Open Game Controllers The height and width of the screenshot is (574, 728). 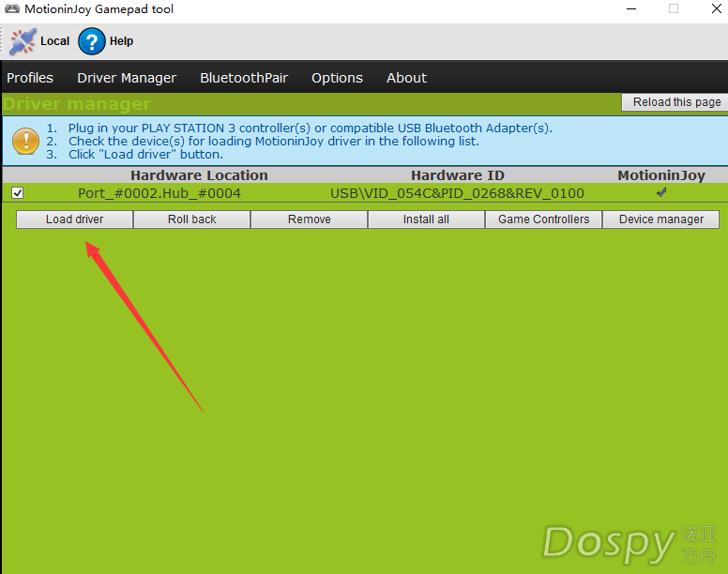tap(544, 219)
